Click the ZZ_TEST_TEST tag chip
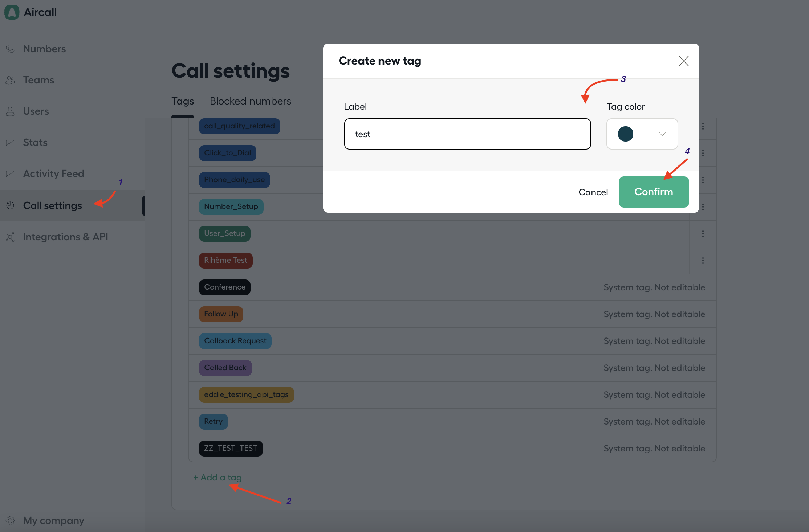 point(231,448)
